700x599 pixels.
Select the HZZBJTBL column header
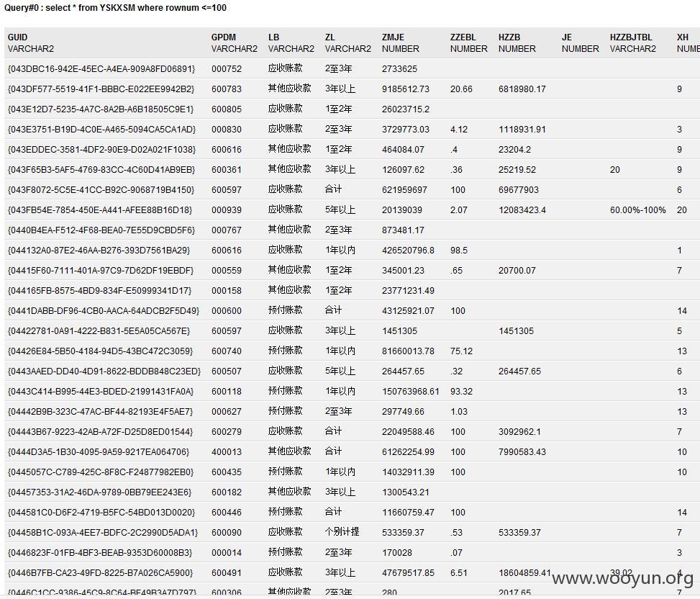click(631, 37)
